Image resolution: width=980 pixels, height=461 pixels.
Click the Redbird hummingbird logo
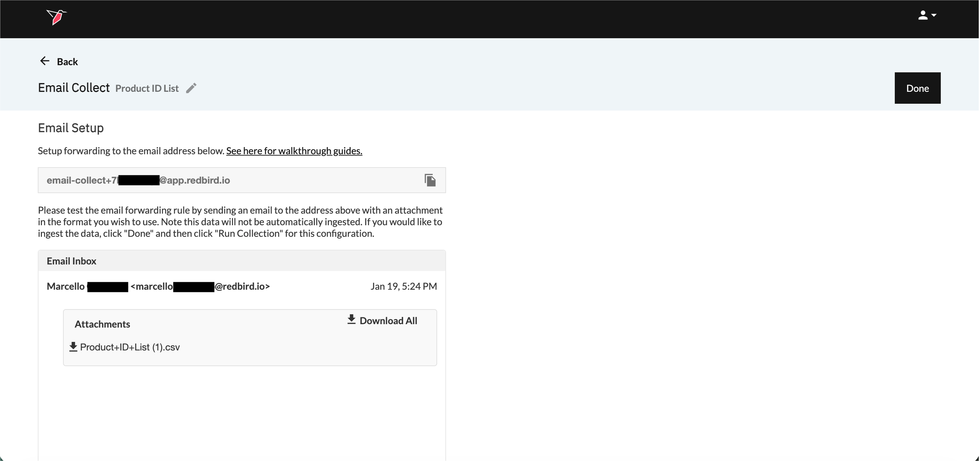[56, 17]
